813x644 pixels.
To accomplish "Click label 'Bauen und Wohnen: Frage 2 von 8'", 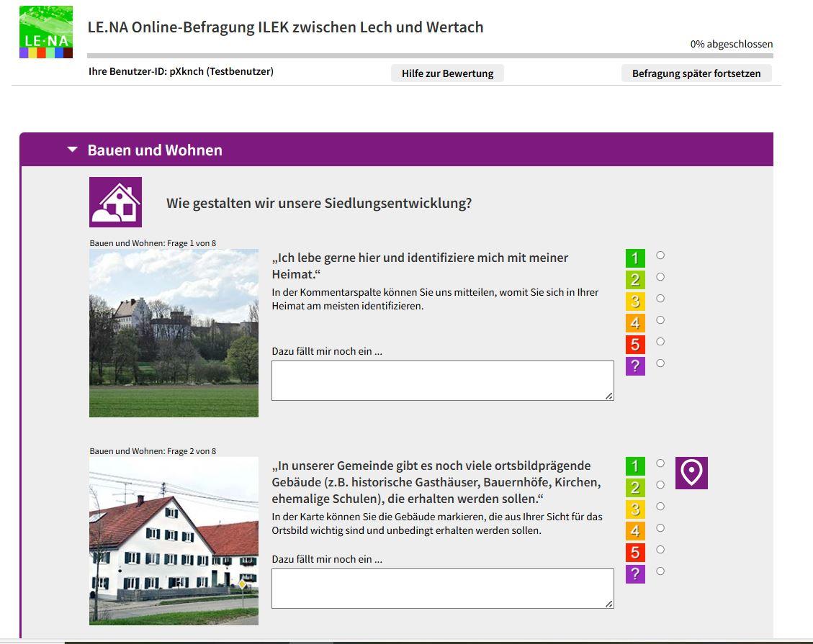I will [x=153, y=450].
